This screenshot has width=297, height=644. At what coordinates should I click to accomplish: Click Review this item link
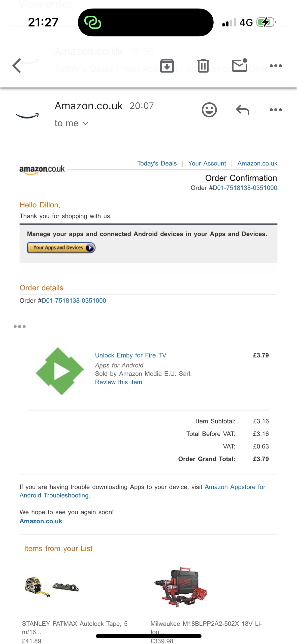(118, 382)
